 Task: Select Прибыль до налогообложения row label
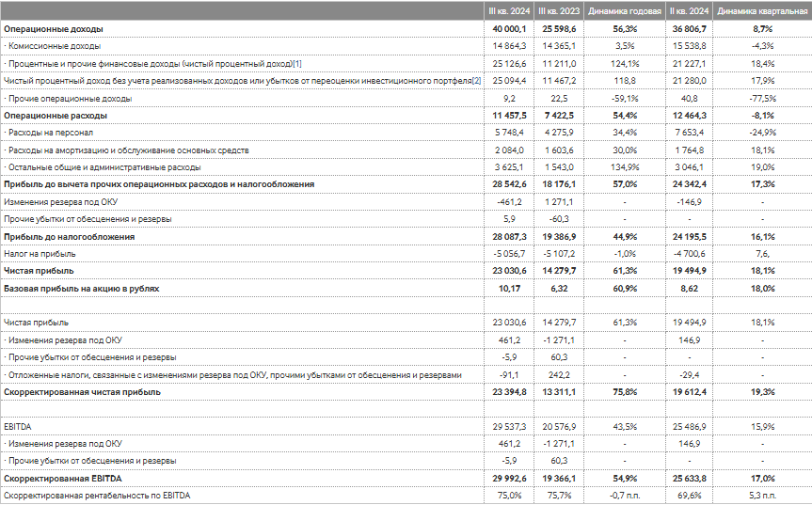point(69,236)
